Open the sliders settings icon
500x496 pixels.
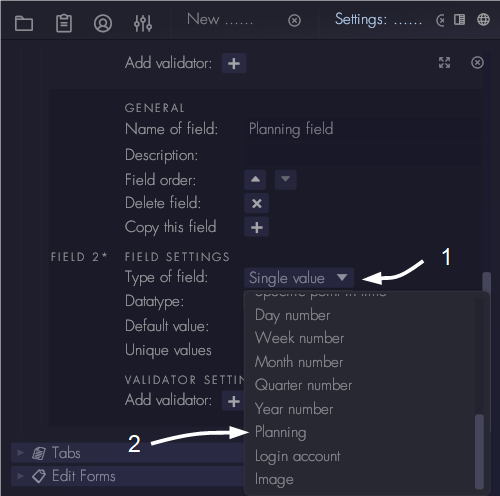pyautogui.click(x=143, y=23)
